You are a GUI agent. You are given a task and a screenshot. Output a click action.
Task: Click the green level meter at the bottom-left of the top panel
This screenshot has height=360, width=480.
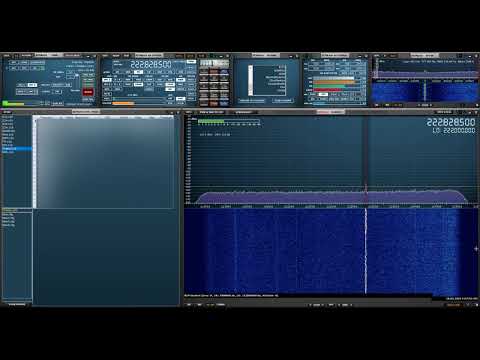(x=13, y=104)
